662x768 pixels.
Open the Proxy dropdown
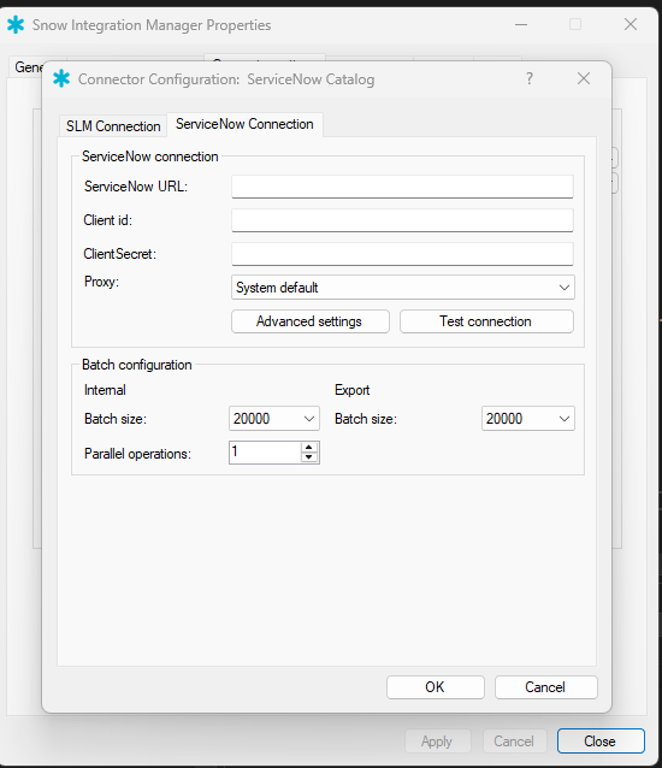[x=402, y=288]
